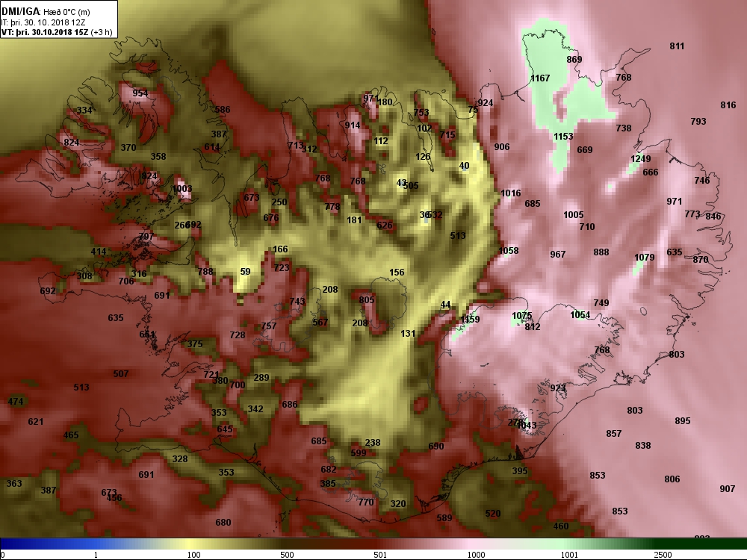Click the '100' label on the color scale

(193, 555)
